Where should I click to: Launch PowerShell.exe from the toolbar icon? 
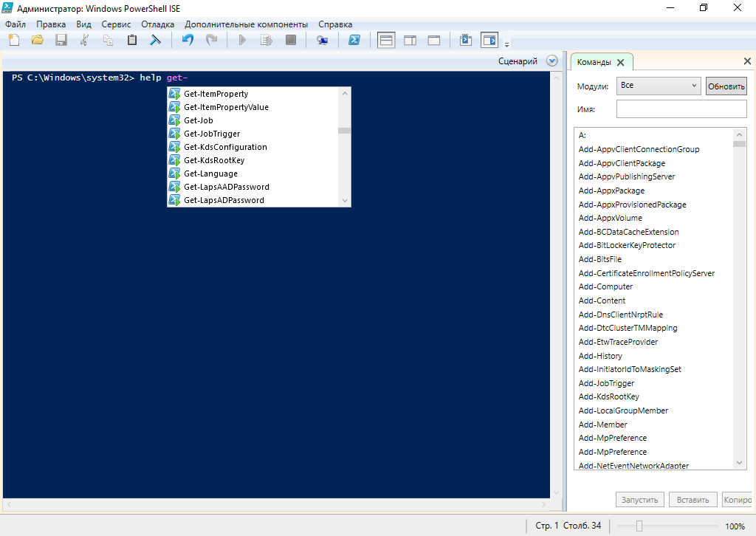tap(354, 40)
